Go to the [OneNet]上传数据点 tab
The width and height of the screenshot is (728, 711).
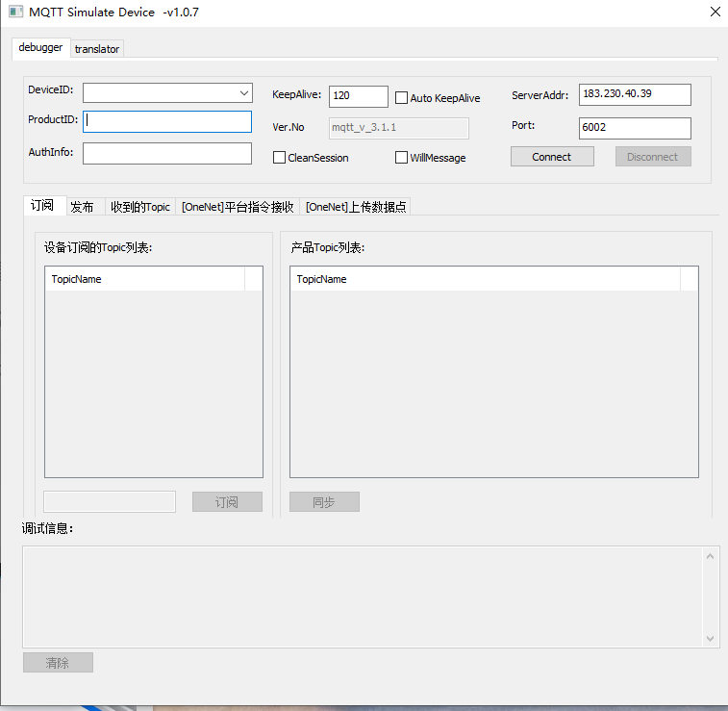point(356,207)
